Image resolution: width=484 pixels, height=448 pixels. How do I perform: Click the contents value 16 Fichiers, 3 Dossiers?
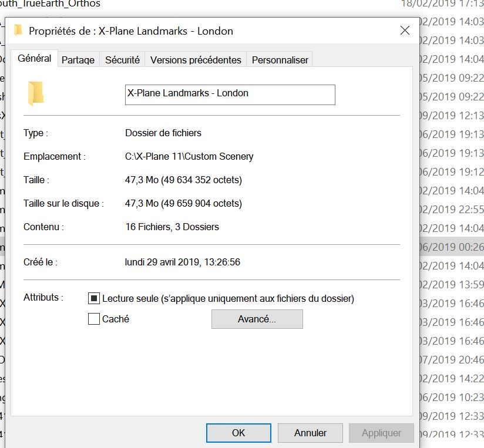pos(172,227)
